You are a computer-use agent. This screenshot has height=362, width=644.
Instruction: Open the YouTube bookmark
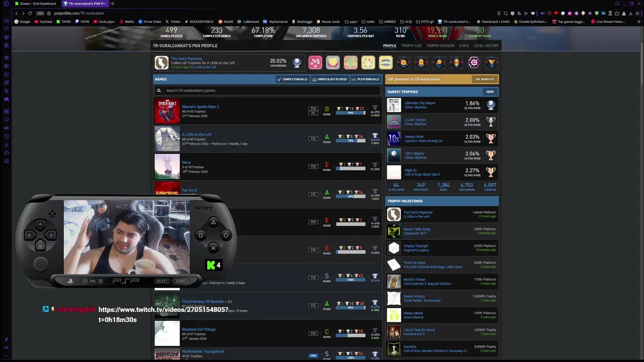click(43, 22)
